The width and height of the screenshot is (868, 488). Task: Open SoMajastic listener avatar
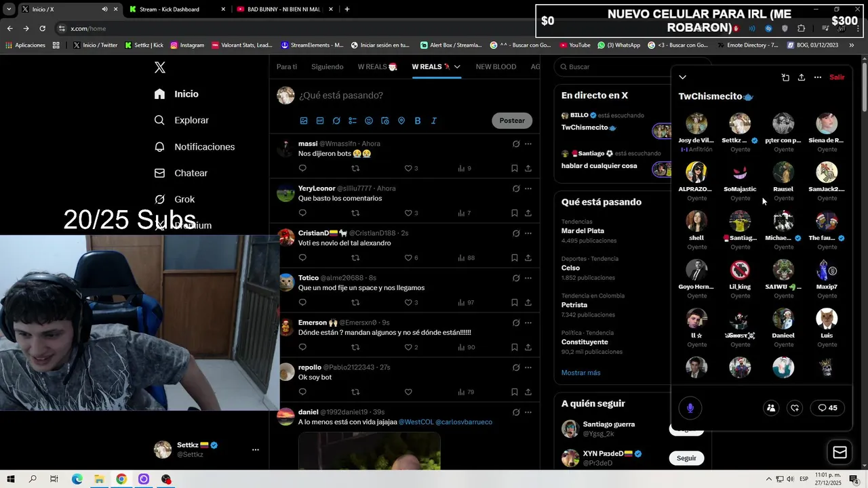pos(740,172)
